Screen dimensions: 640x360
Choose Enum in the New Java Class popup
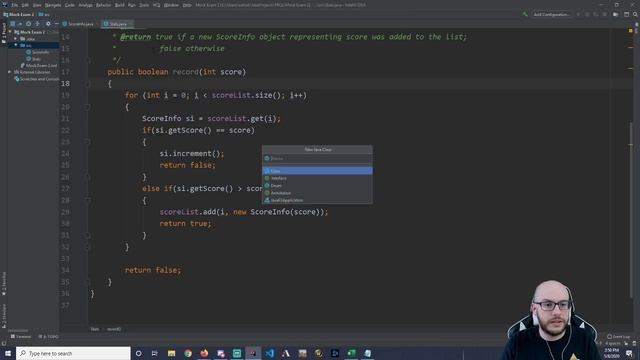(317, 185)
